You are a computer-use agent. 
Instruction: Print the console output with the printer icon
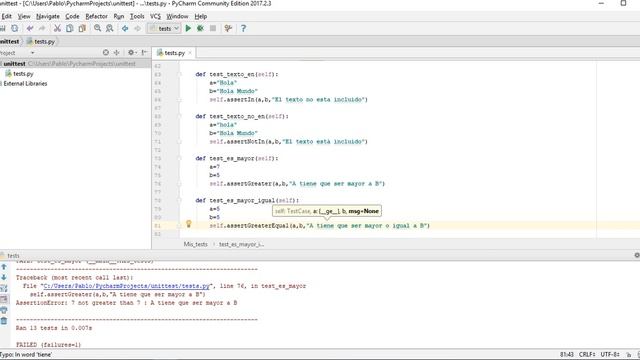pos(4,310)
